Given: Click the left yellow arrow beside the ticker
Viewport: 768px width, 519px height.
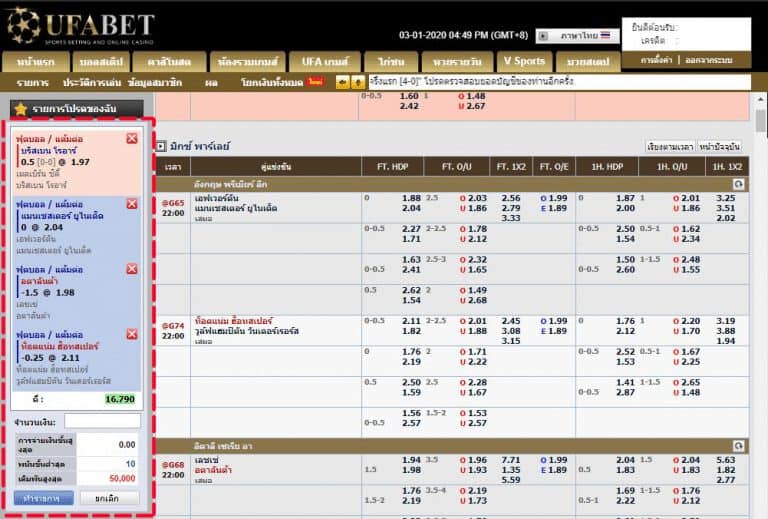Looking at the screenshot, I should coord(342,82).
